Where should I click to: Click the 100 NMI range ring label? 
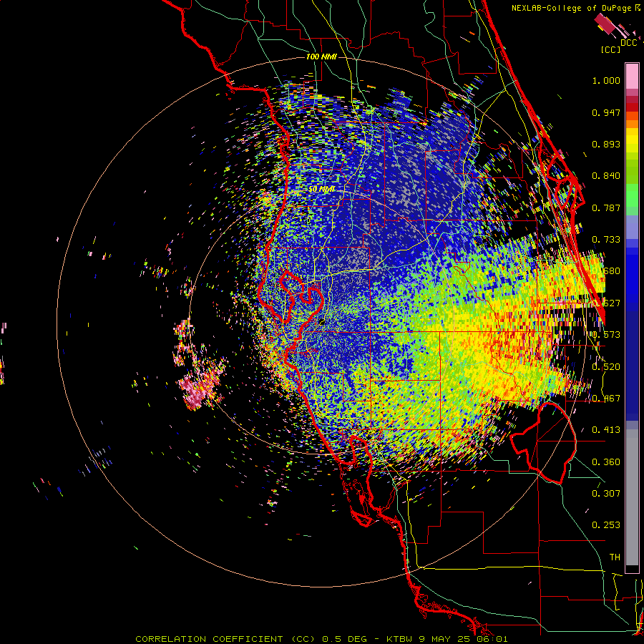pos(321,57)
